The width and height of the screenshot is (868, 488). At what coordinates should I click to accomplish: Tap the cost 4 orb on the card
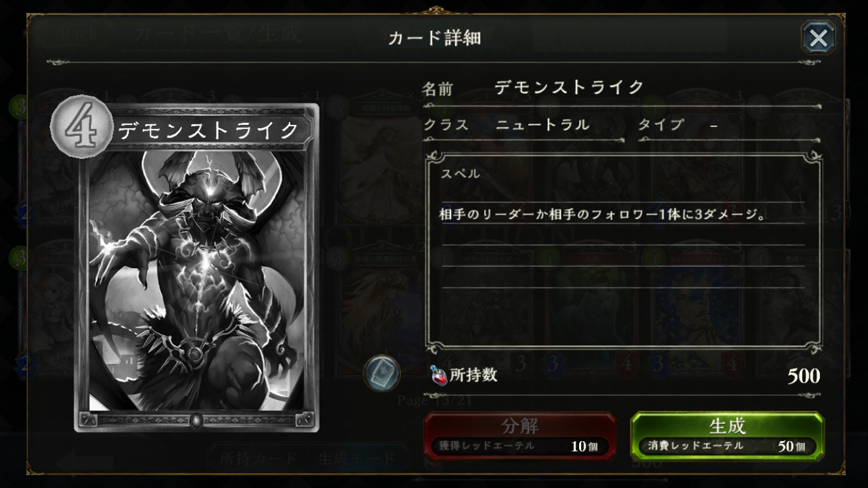82,126
